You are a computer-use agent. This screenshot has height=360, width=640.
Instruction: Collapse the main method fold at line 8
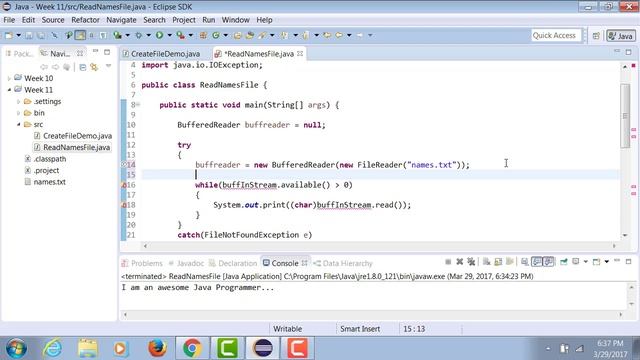pos(138,105)
